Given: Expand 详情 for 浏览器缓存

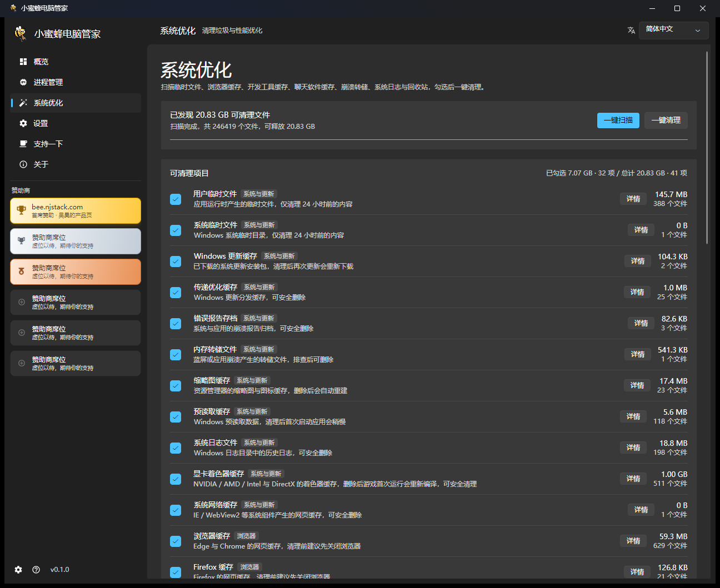Looking at the screenshot, I should pyautogui.click(x=633, y=541).
